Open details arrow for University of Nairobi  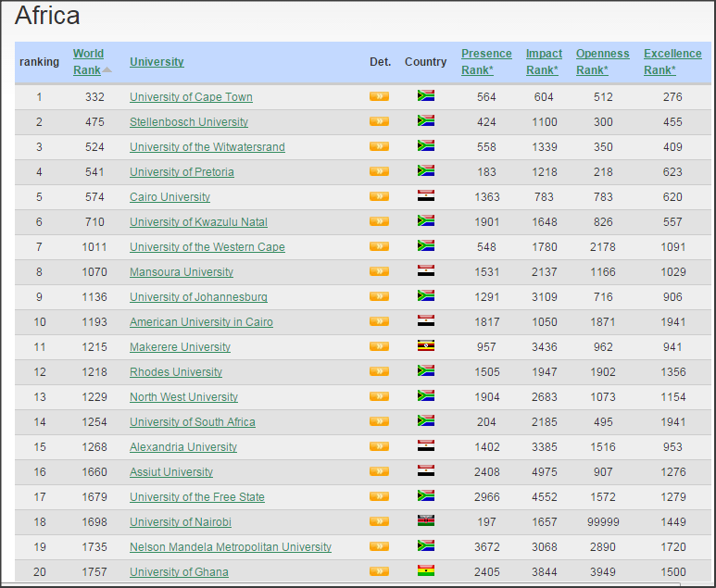coord(379,521)
